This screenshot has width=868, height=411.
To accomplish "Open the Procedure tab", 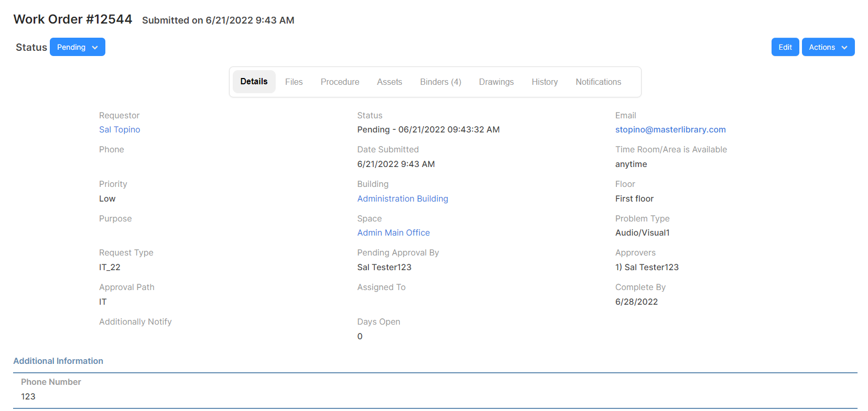I will 340,82.
